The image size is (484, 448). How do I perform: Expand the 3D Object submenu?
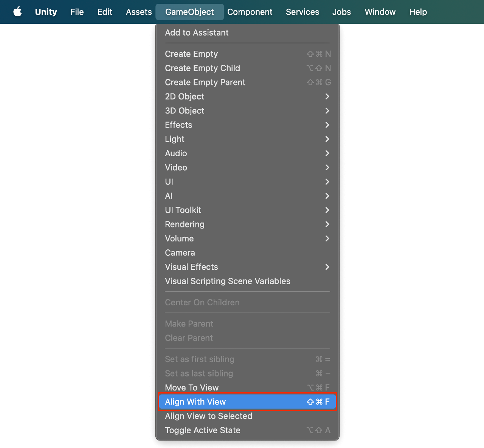pyautogui.click(x=247, y=110)
